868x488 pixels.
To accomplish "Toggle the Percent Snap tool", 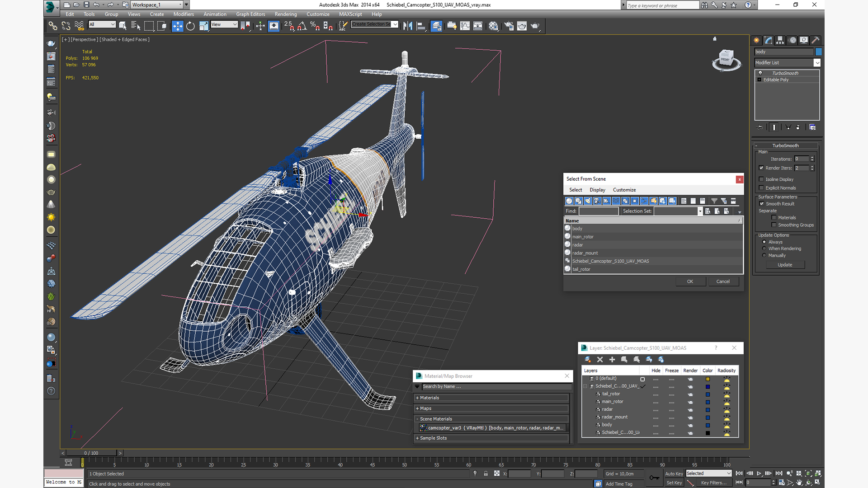I will coord(315,26).
